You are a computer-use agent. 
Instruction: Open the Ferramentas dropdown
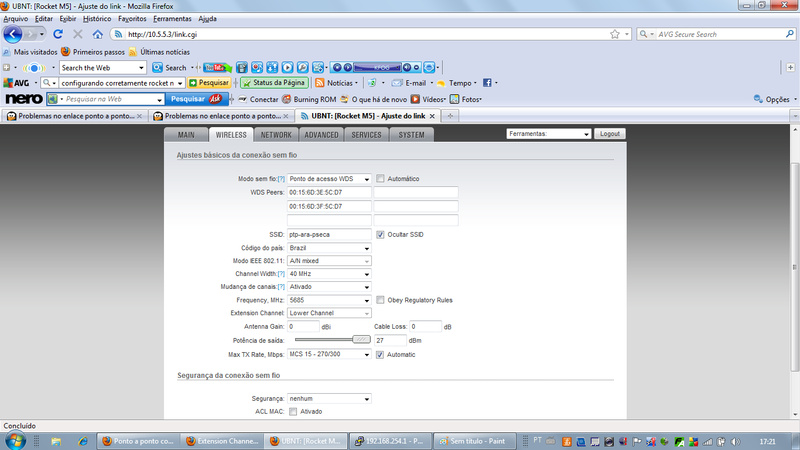548,134
